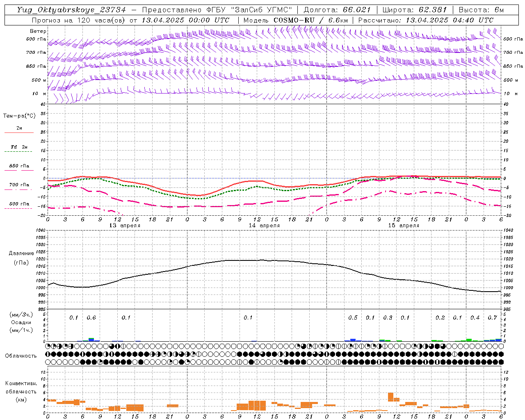Screen dimensions: 525x420
Task: Click the 14 апреля date label
Action: 264,226
